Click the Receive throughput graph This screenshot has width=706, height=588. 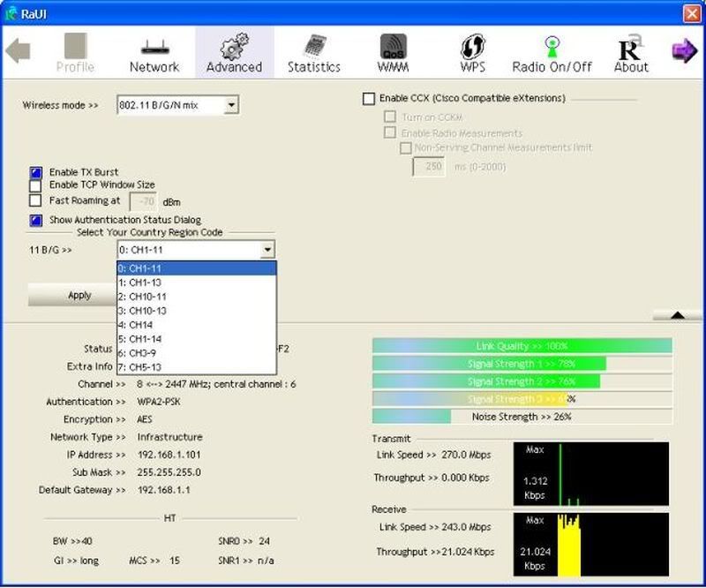(590, 544)
